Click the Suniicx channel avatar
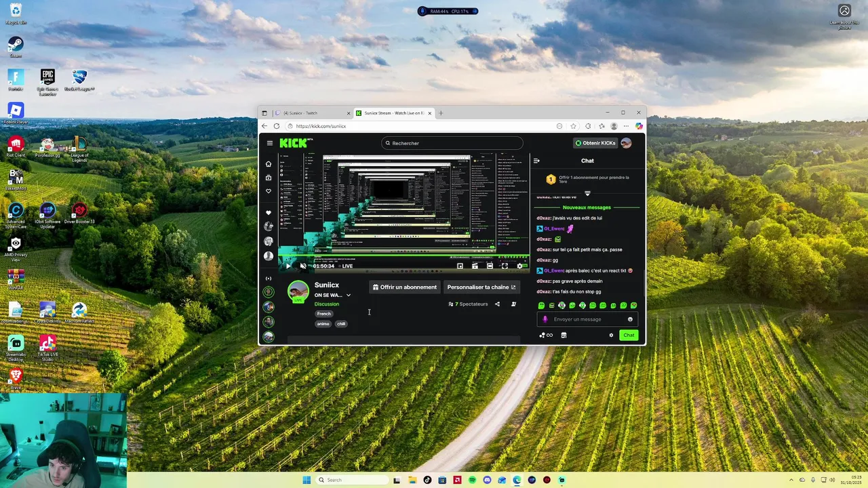The width and height of the screenshot is (868, 488). point(298,291)
